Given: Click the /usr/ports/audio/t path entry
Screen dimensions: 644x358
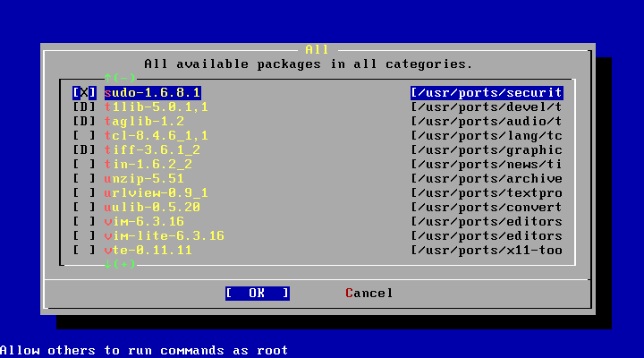Looking at the screenshot, I should (487, 121).
